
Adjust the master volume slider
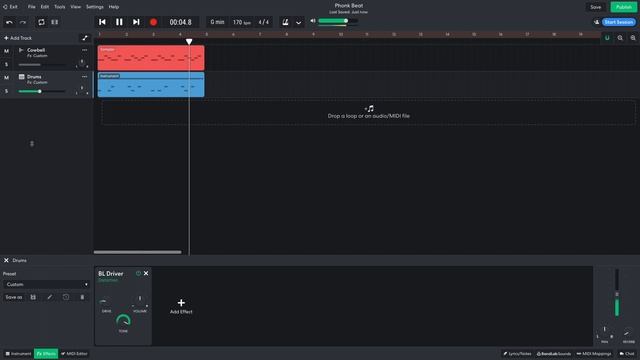tap(338, 21)
